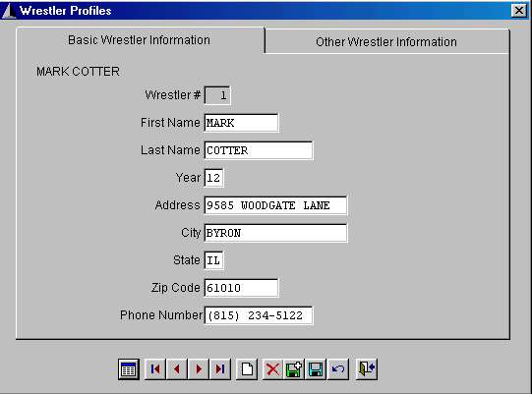This screenshot has width=532, height=394.
Task: Switch to Basic Wrestler Information tab
Action: (x=139, y=40)
